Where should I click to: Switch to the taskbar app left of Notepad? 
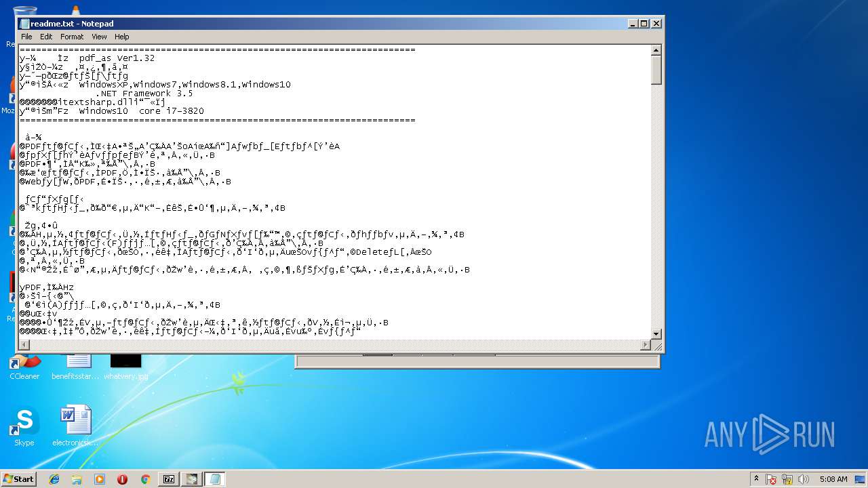point(192,479)
